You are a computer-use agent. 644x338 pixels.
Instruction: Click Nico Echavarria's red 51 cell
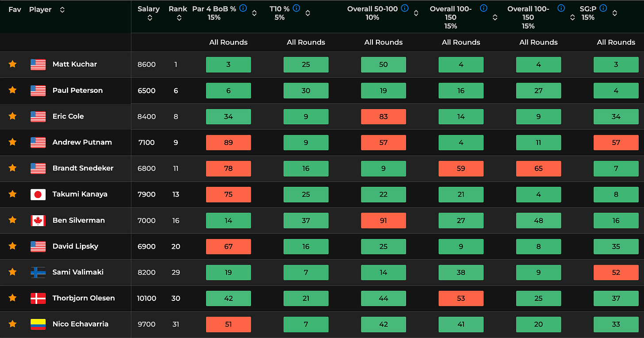228,324
